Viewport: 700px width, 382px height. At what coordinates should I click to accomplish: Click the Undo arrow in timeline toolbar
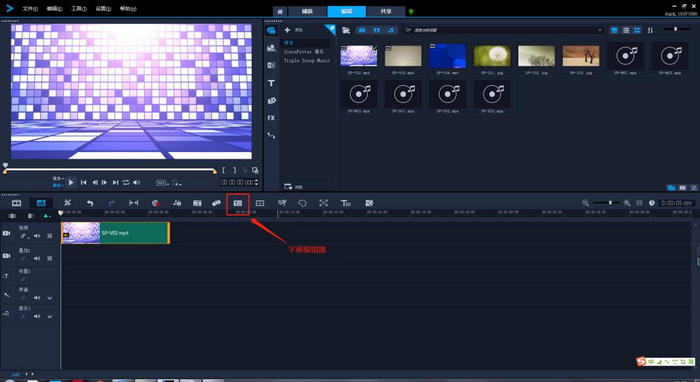pyautogui.click(x=90, y=203)
